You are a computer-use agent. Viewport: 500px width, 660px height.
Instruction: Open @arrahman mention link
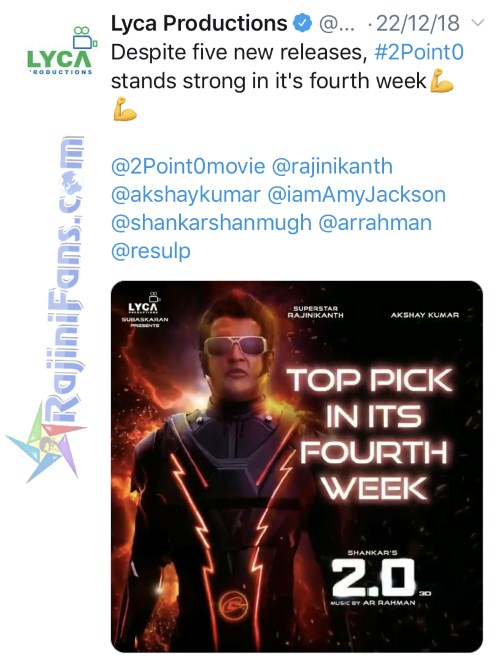(375, 223)
